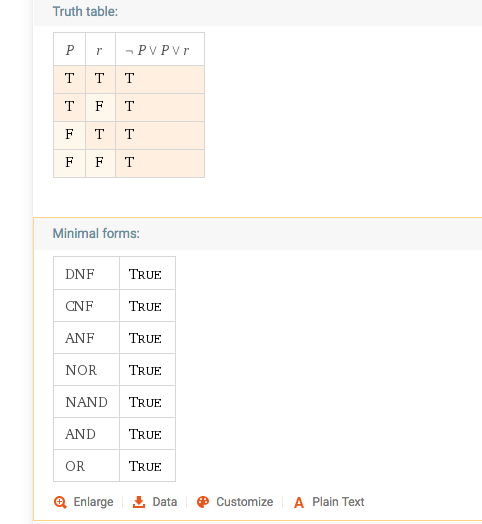Click the ¬P∨P∨r column header
Screen dimensions: 482x524
point(157,50)
